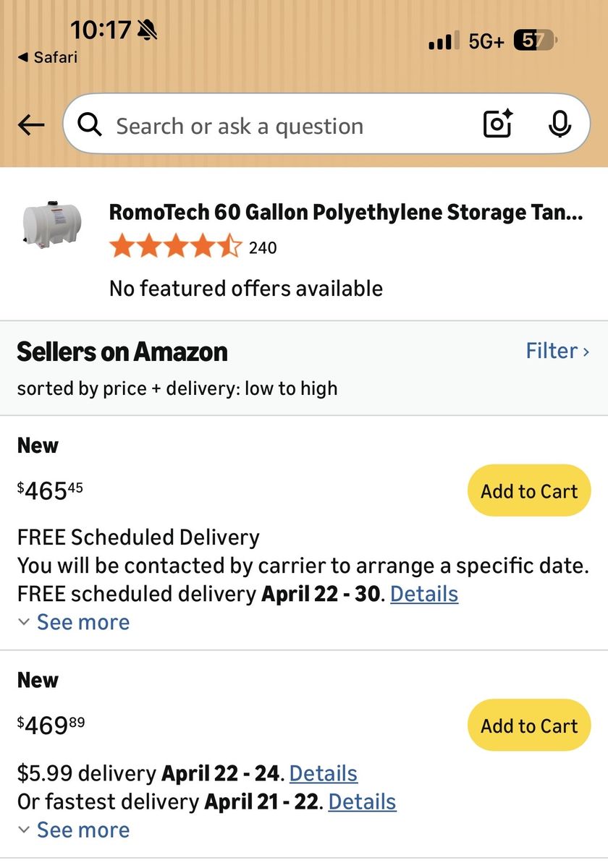Tap the silent bell icon near clock
This screenshot has width=608, height=868.
(147, 30)
